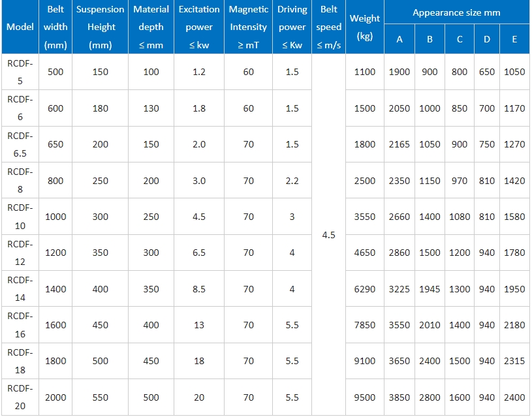Image resolution: width=532 pixels, height=417 pixels.
Task: Select the RCDF-10 model cell
Action: (20, 217)
